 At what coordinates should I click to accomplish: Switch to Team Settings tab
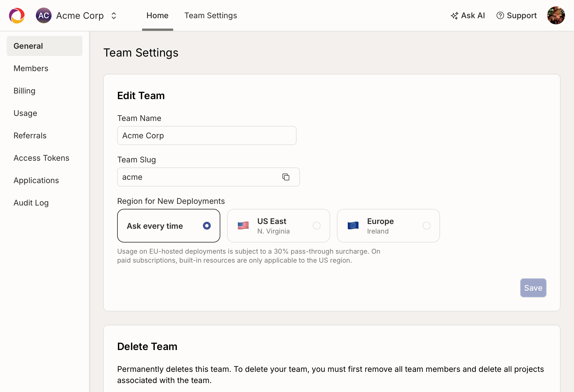(210, 15)
